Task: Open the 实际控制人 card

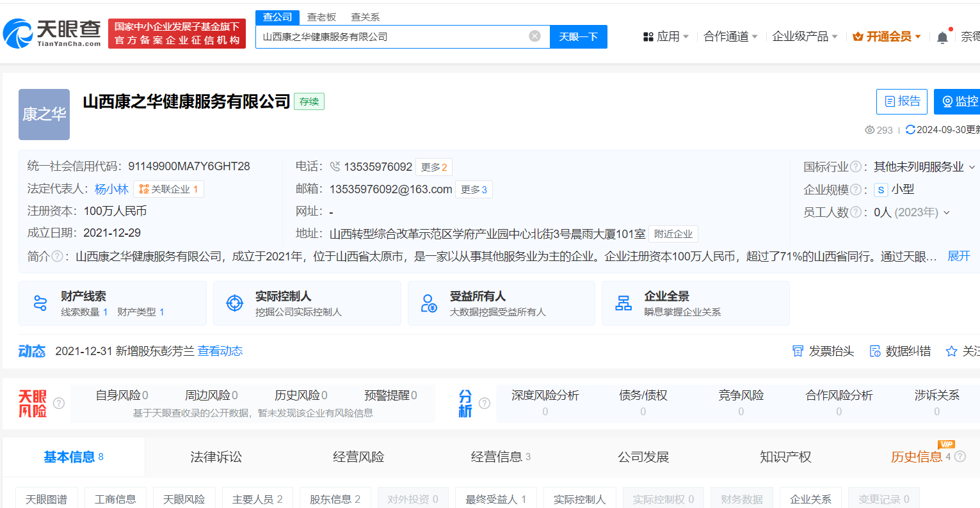Action: [307, 303]
